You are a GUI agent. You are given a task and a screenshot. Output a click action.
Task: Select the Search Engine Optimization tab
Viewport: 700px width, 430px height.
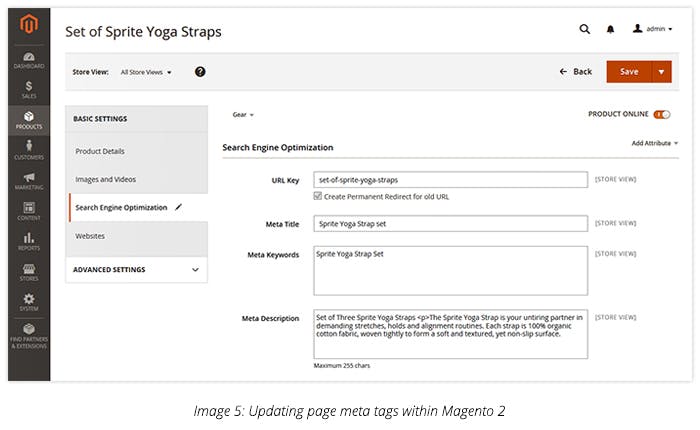[x=136, y=208]
